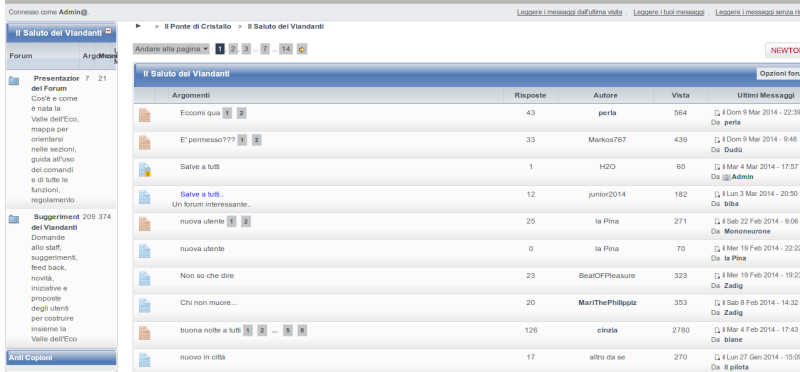
Task: Open topic 'Non so che dire'
Action: point(207,276)
